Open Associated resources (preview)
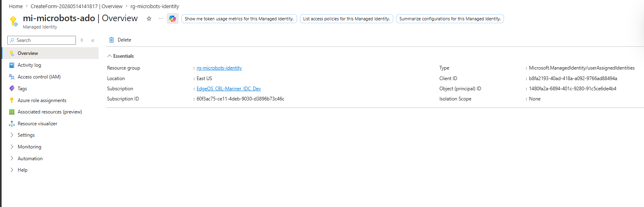The height and width of the screenshot is (207, 644). click(50, 112)
